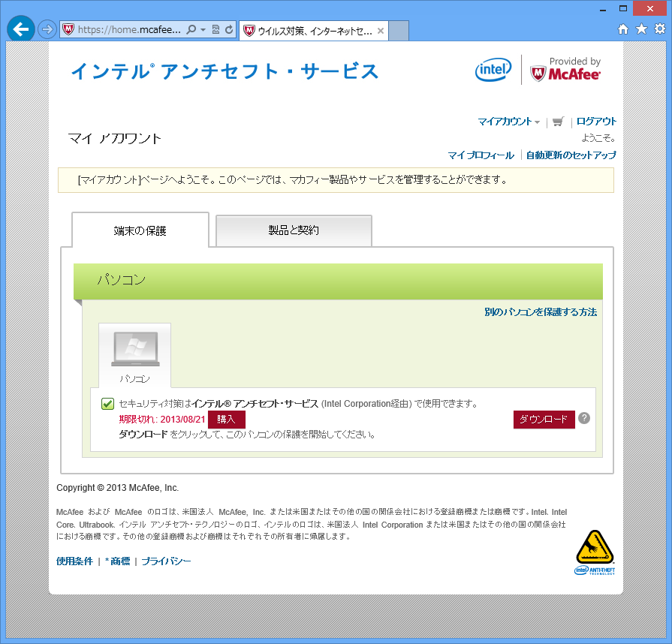Click the Intel Anti-Theft warning logo
This screenshot has height=644, width=672.
tap(595, 552)
